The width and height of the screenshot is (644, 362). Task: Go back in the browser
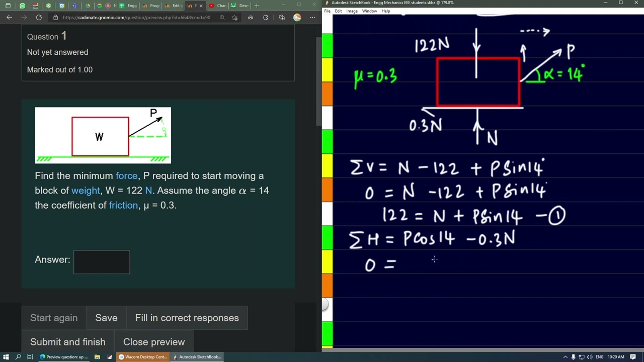9,18
